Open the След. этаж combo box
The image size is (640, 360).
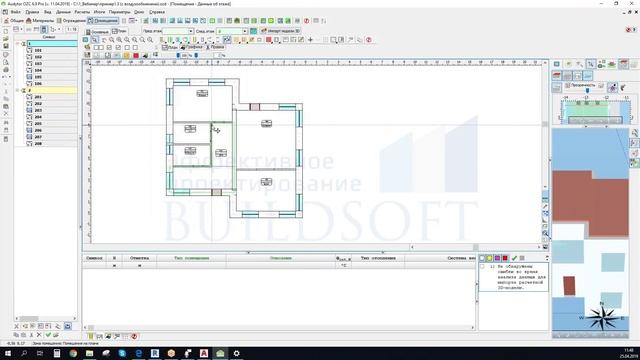click(232, 31)
